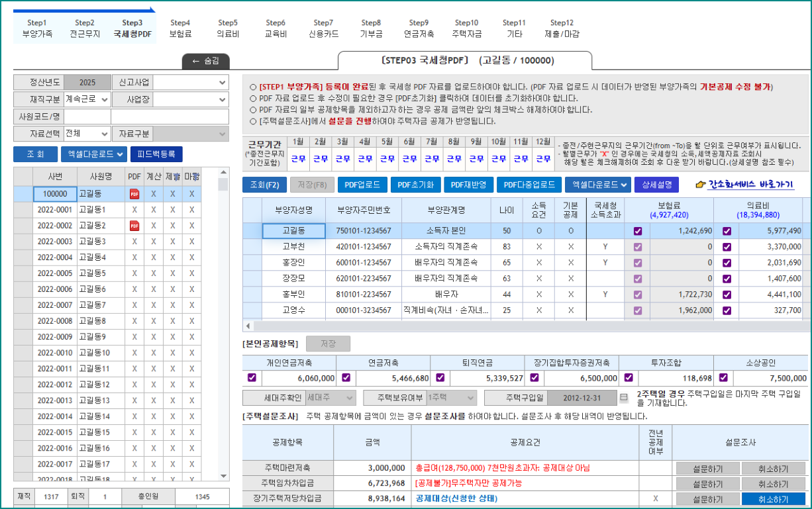
Task: Open the 신고사업 dropdown
Action: (x=191, y=83)
